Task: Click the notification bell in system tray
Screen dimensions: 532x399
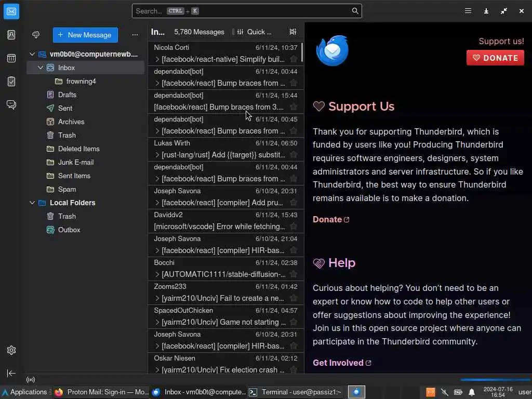Action: (x=472, y=392)
